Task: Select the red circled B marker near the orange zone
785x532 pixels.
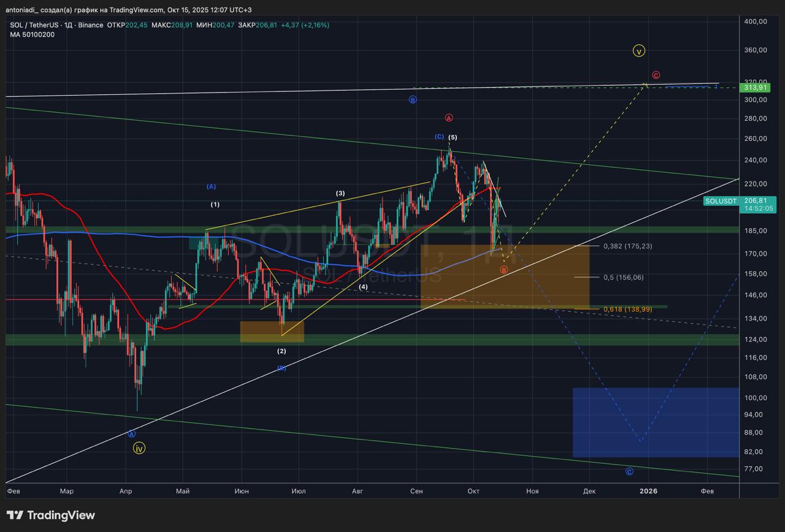Action: coord(504,270)
